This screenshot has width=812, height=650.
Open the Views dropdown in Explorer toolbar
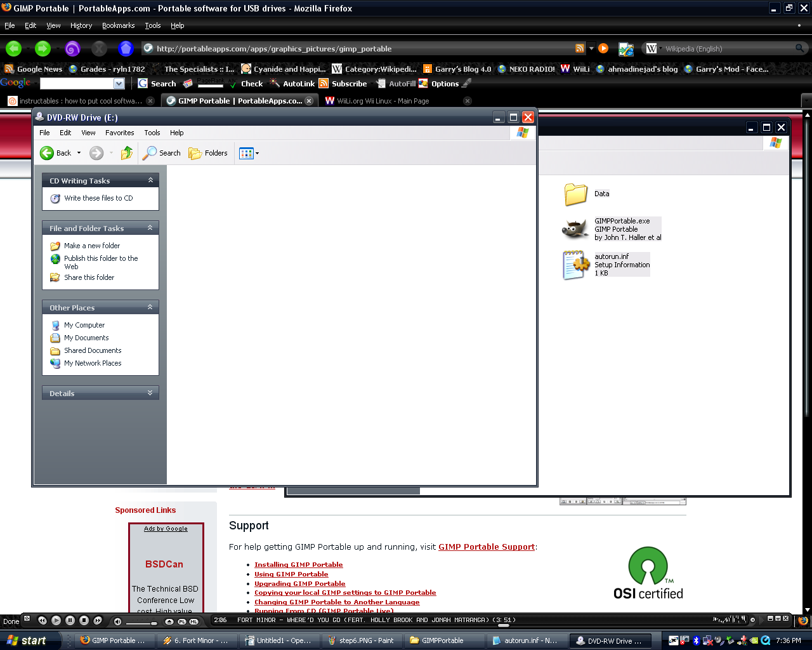point(256,153)
